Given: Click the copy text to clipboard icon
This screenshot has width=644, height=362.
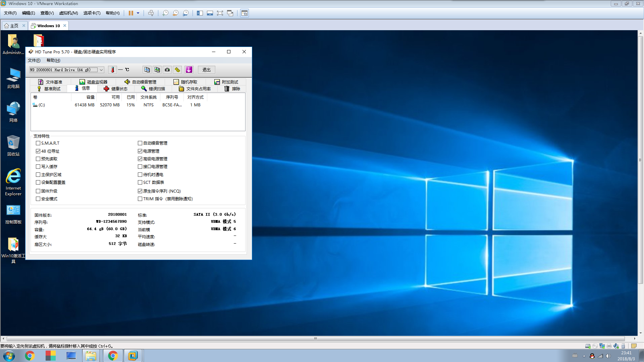Looking at the screenshot, I should point(147,70).
